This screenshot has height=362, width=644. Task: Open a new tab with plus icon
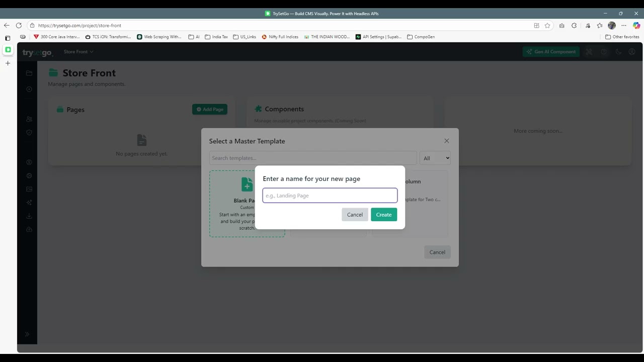(x=8, y=63)
